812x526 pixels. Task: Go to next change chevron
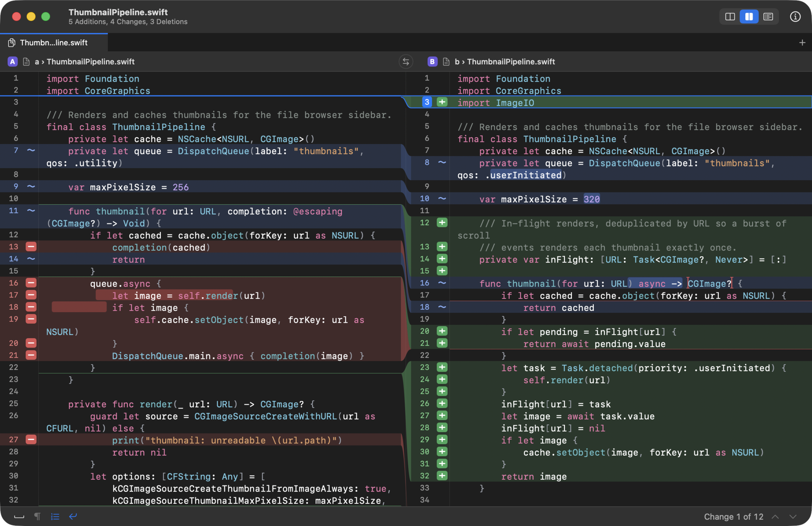click(x=793, y=516)
